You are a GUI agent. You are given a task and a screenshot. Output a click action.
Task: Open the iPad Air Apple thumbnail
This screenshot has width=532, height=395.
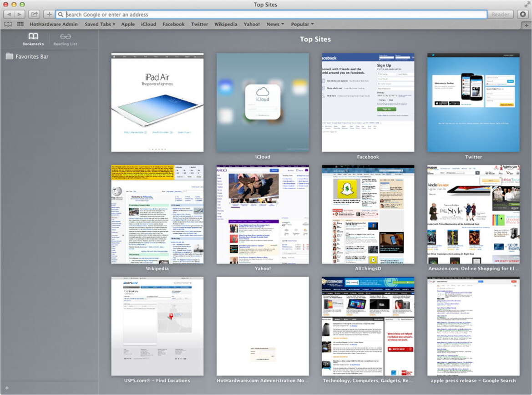click(157, 102)
